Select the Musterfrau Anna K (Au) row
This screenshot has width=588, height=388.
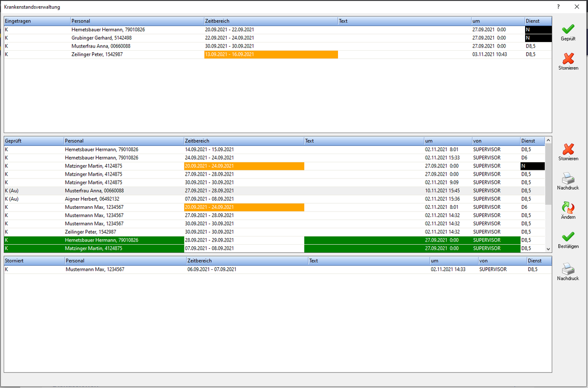tap(94, 190)
